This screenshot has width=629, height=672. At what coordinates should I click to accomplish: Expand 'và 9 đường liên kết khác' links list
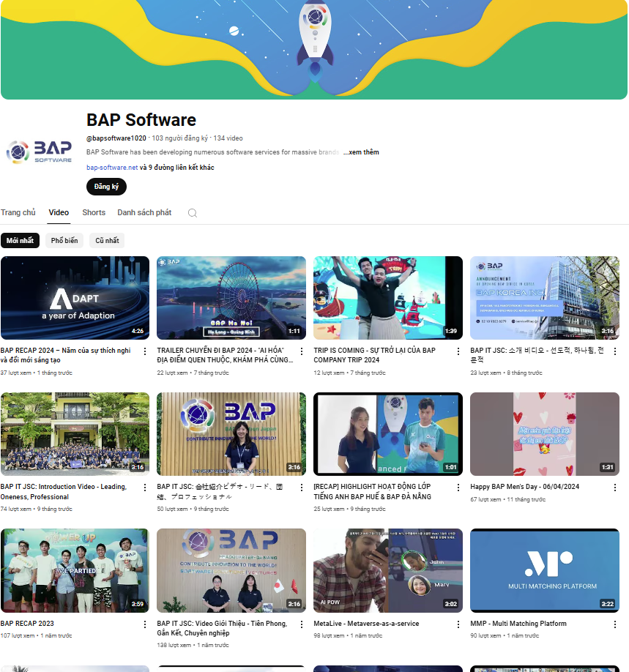[177, 168]
